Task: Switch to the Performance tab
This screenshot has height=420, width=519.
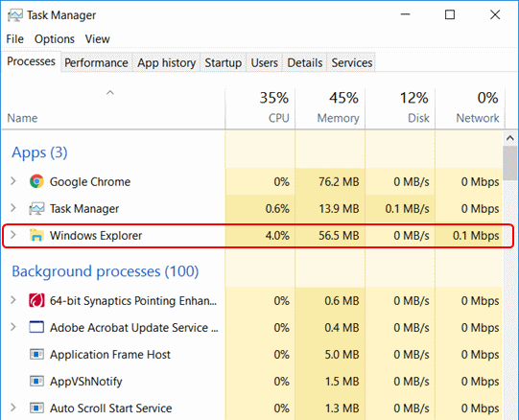Action: [96, 62]
